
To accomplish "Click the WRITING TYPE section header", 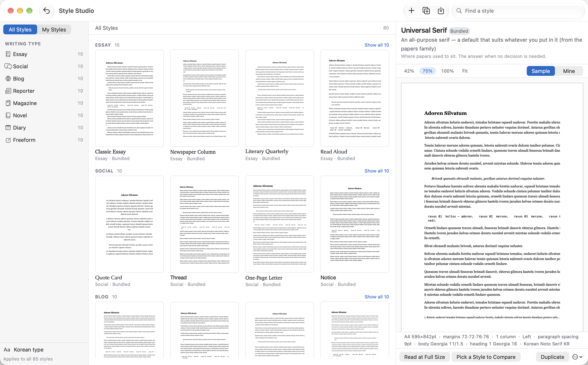I will pos(23,44).
